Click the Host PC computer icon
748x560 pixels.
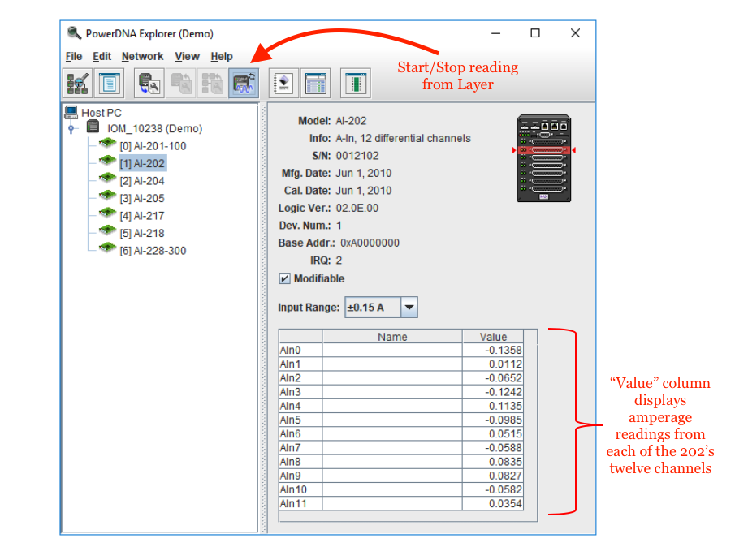click(71, 113)
